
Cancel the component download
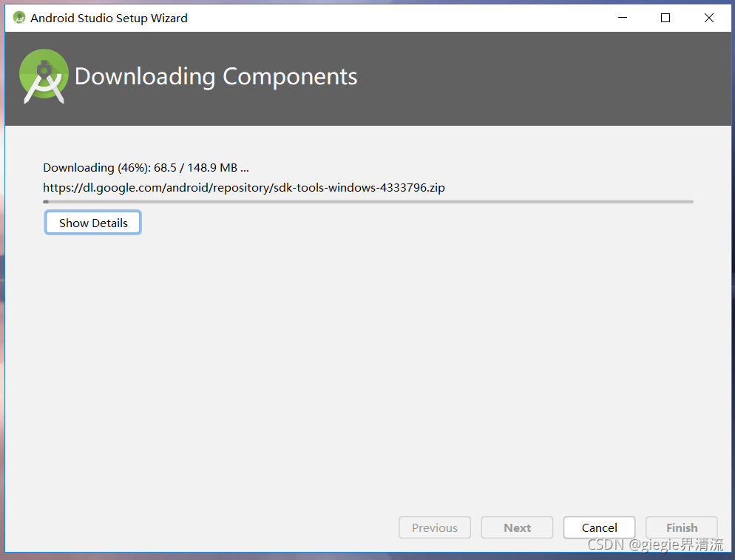tap(599, 527)
